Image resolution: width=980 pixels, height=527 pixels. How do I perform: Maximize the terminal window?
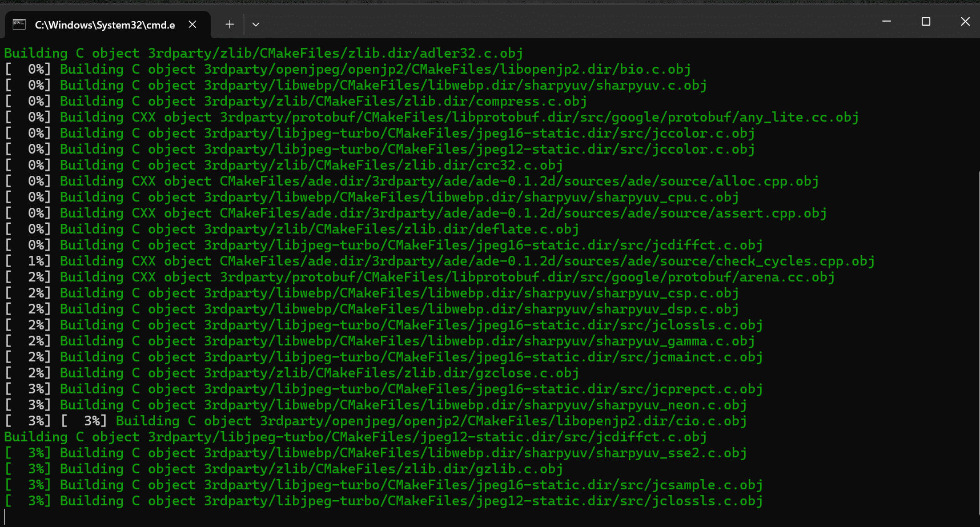pyautogui.click(x=926, y=22)
